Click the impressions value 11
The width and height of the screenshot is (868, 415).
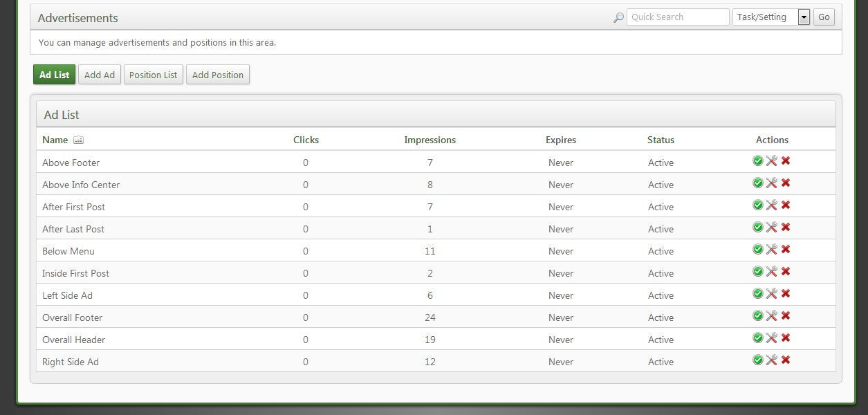[430, 251]
